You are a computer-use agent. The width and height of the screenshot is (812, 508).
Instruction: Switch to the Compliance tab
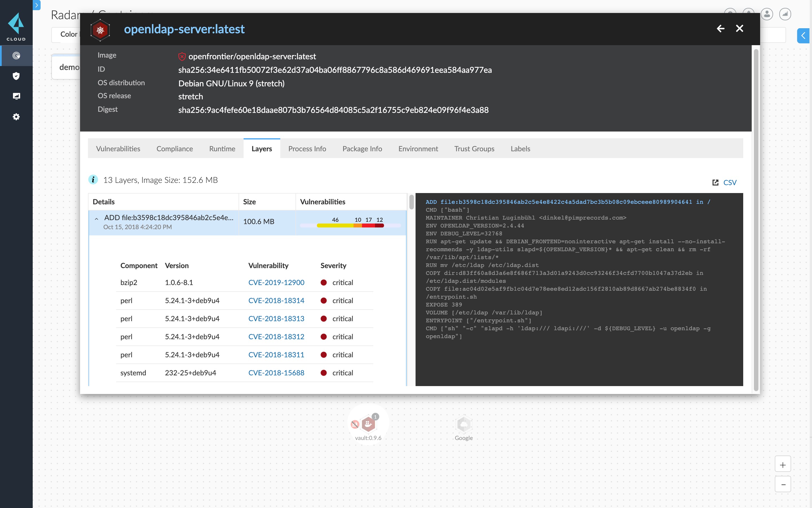coord(175,148)
